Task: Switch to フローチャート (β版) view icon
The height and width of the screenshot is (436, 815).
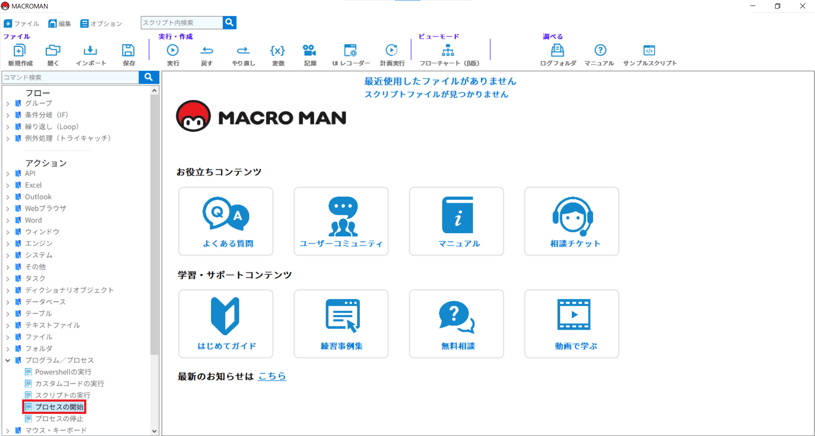Action: 448,50
